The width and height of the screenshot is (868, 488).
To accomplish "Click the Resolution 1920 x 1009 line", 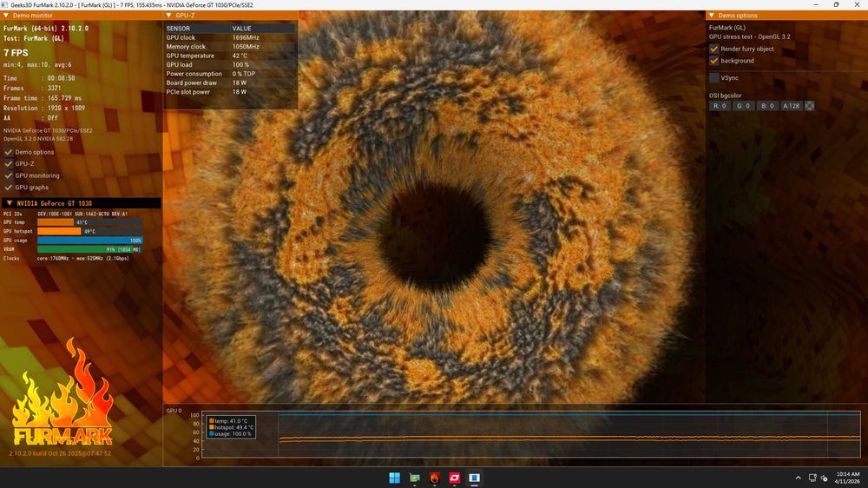I will [x=44, y=108].
